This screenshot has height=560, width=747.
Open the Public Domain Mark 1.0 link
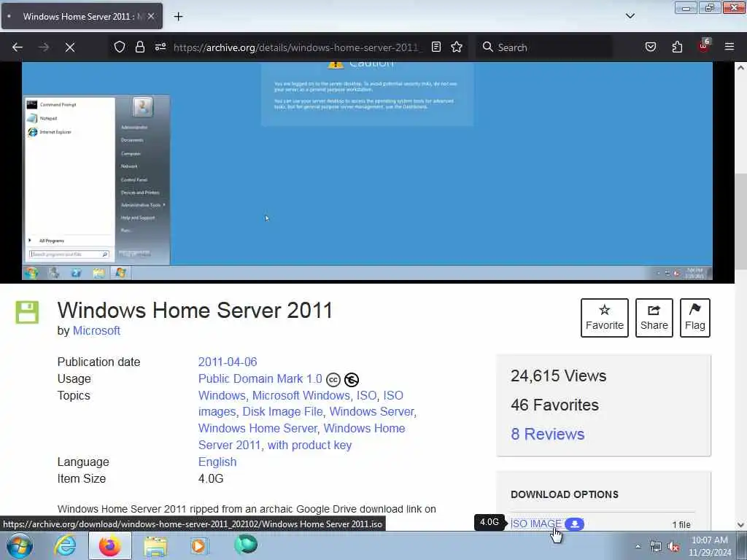260,379
